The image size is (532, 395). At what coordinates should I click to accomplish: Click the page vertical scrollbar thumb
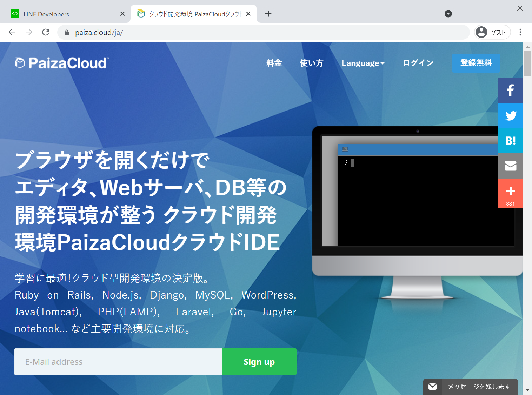[527, 63]
